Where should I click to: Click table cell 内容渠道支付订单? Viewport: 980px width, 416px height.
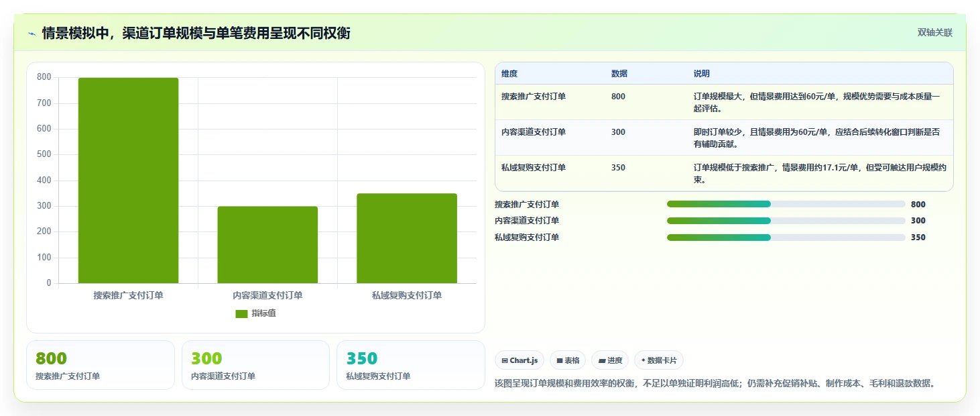[534, 132]
